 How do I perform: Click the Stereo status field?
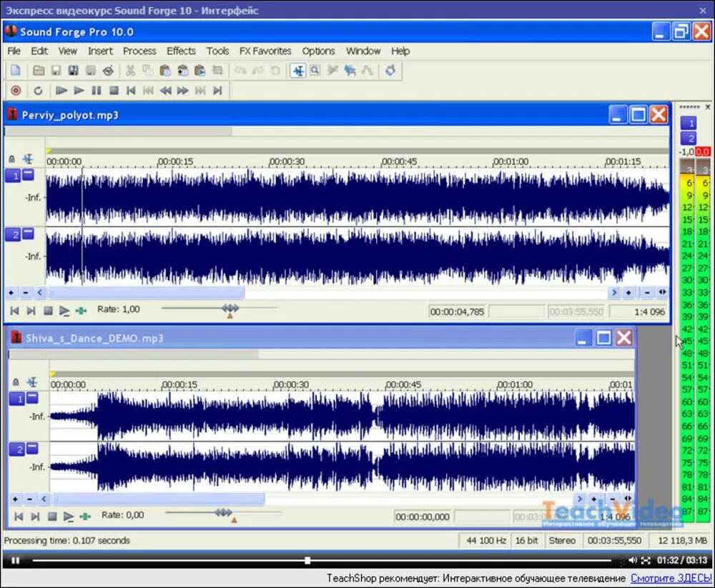pos(562,541)
